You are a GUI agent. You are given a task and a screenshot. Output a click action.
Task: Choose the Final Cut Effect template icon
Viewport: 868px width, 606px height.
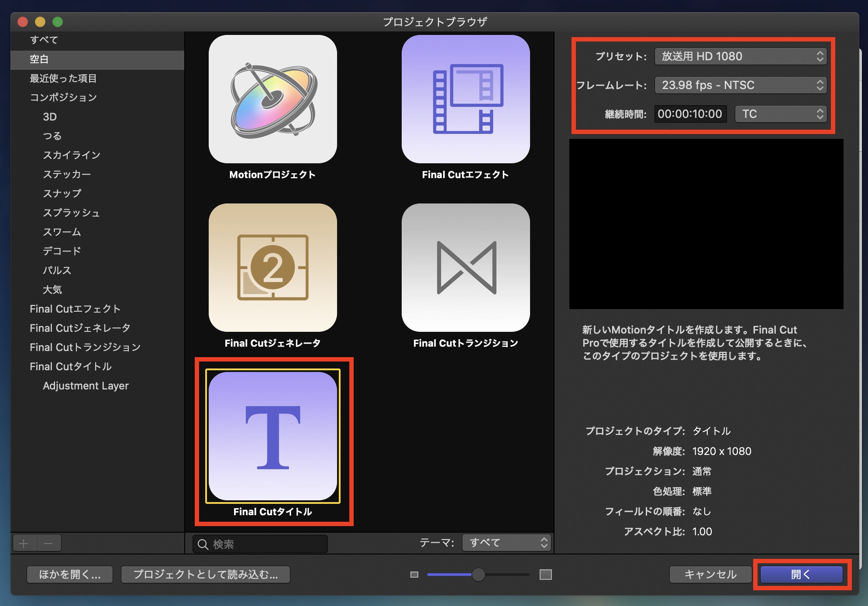tap(465, 99)
